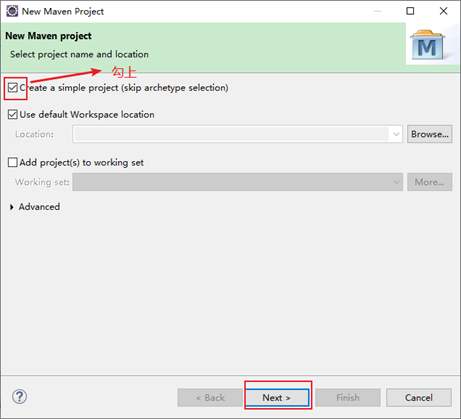Toggle Create a simple project checkbox
Screen dimensions: 461x419
pos(13,88)
